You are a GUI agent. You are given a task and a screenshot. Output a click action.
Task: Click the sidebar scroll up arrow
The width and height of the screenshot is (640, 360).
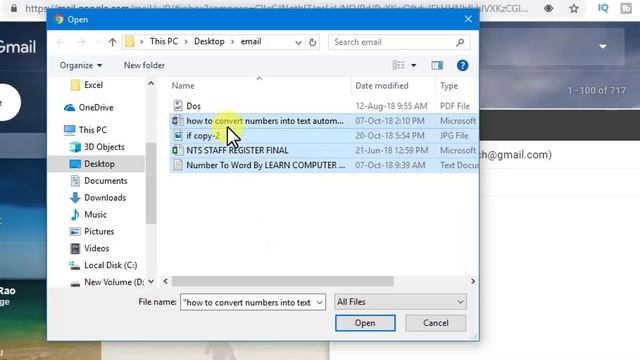(151, 83)
